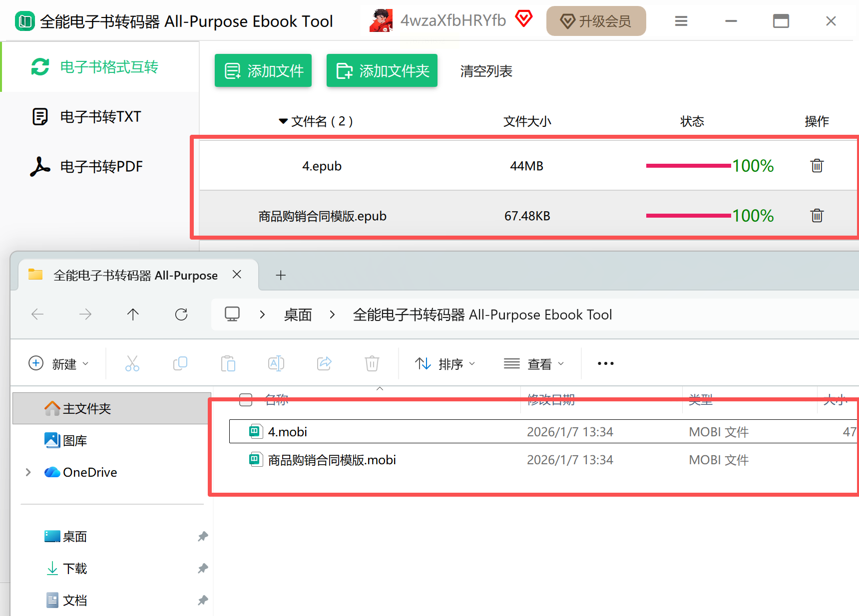Go up one folder level

coord(133,314)
